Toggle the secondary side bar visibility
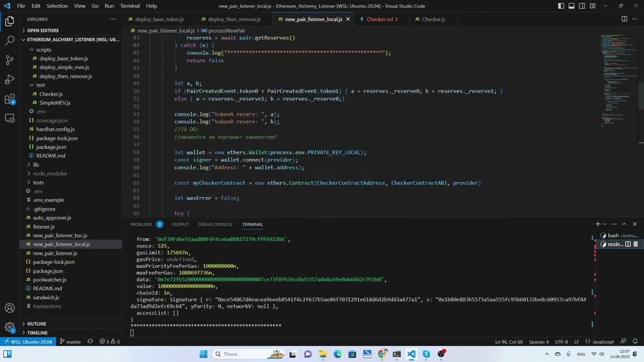Viewport: 644px width, 362px height. 582,6
